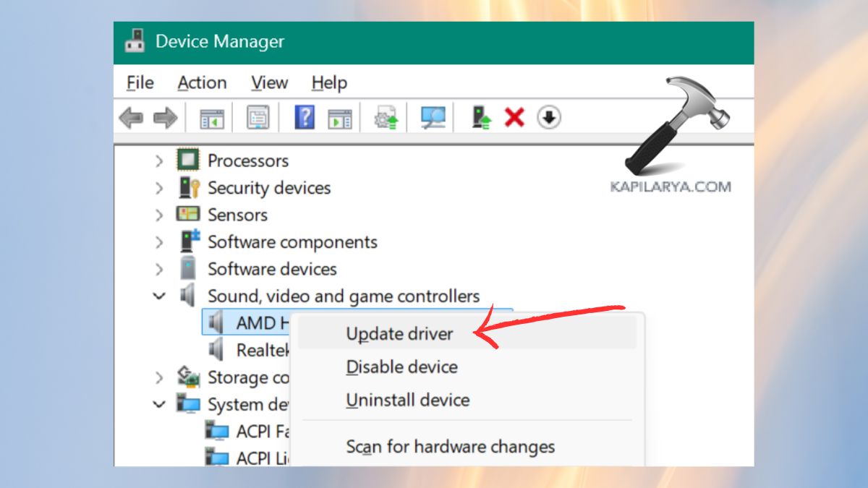Screen dimensions: 868x488
Task: Click the speaker icon beside Realtek device
Action: [x=216, y=350]
